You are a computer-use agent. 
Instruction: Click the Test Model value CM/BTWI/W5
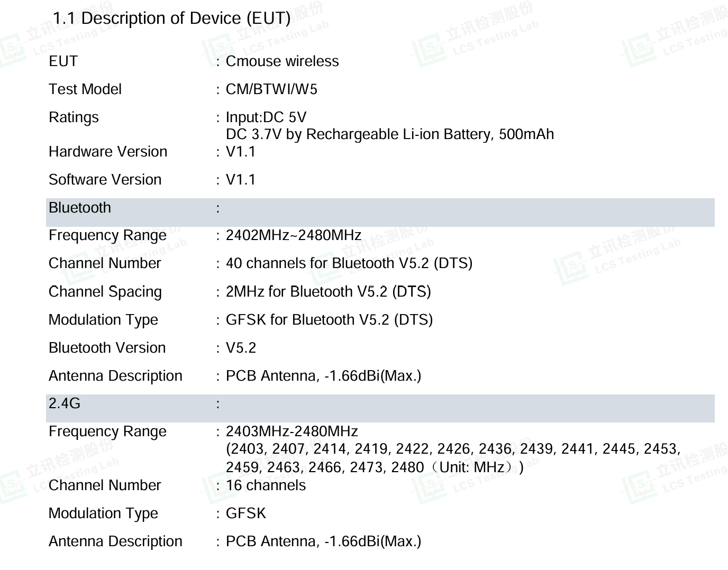point(271,89)
